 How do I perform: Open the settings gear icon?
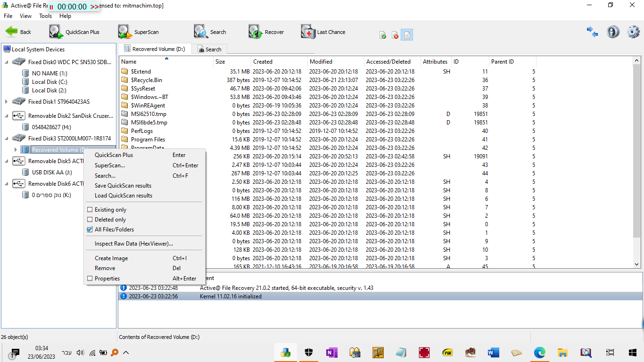[633, 32]
